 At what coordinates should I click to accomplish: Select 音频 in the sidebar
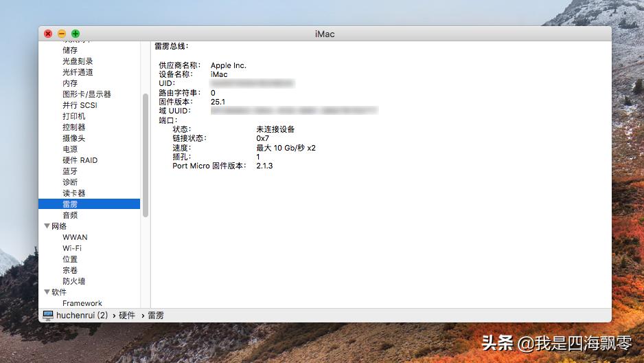(x=70, y=215)
